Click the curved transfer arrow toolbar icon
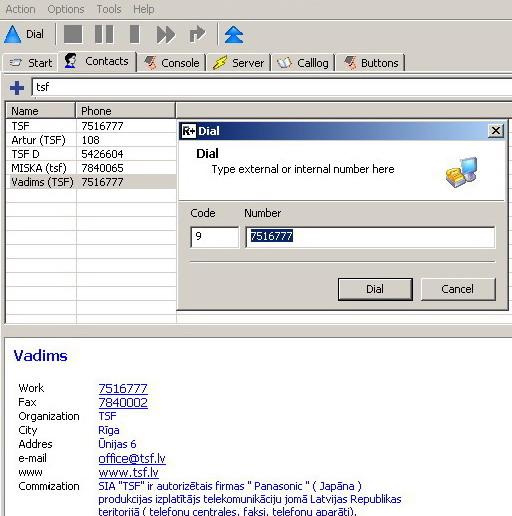Screen dimensions: 512x516 (x=197, y=34)
